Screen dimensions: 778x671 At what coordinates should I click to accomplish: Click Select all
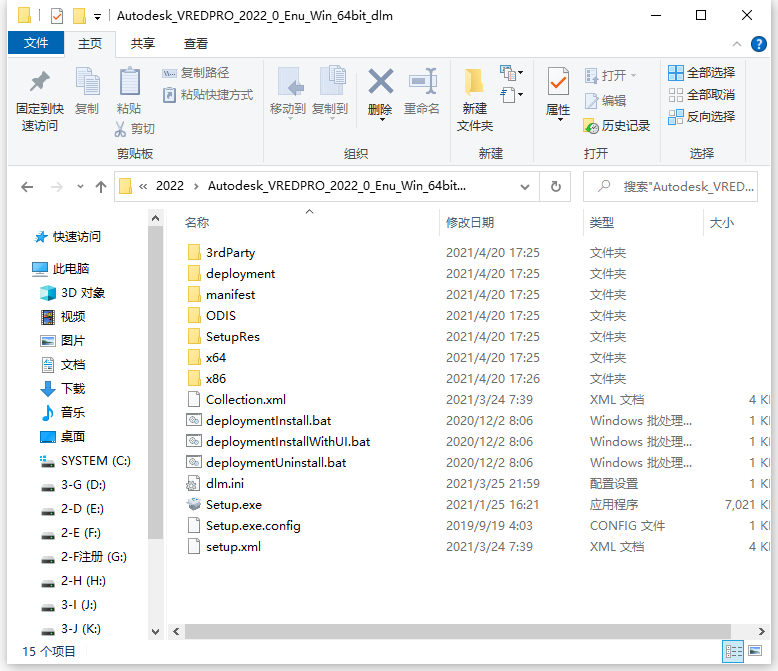coord(702,73)
